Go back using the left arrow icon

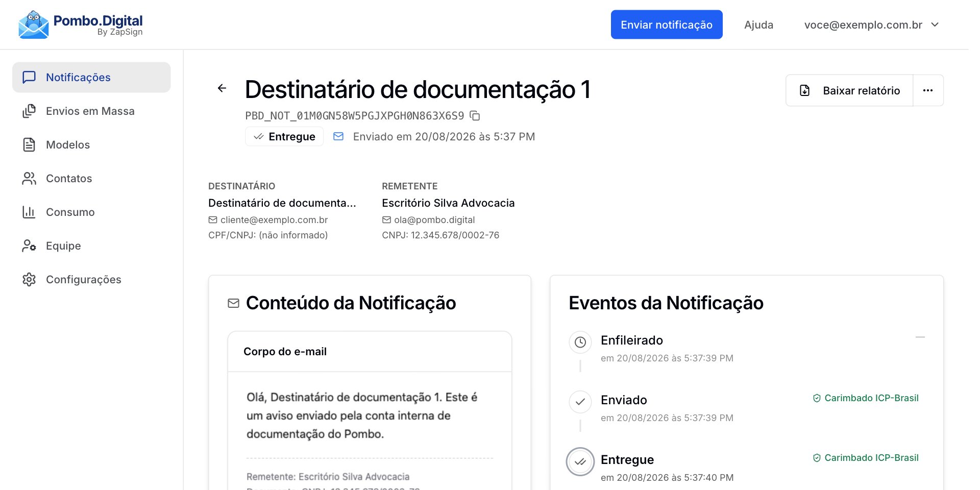pos(222,88)
